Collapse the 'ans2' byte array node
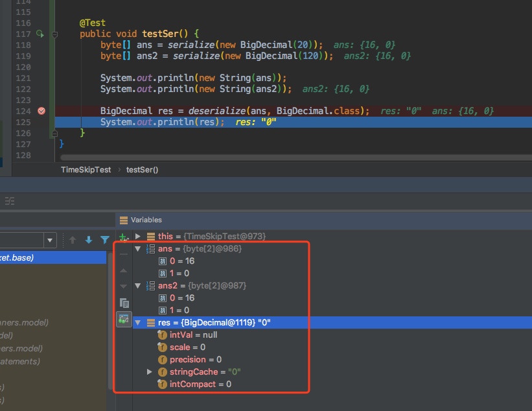This screenshot has height=411, width=532. [x=137, y=286]
